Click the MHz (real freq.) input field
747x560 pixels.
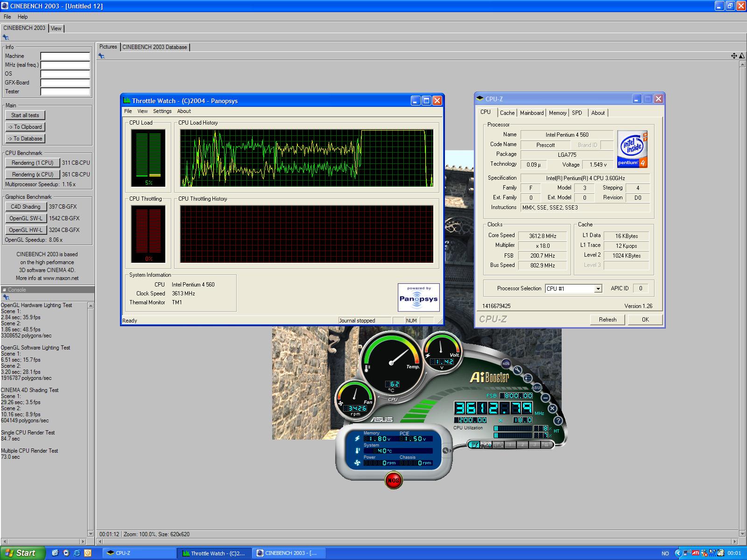(65, 65)
